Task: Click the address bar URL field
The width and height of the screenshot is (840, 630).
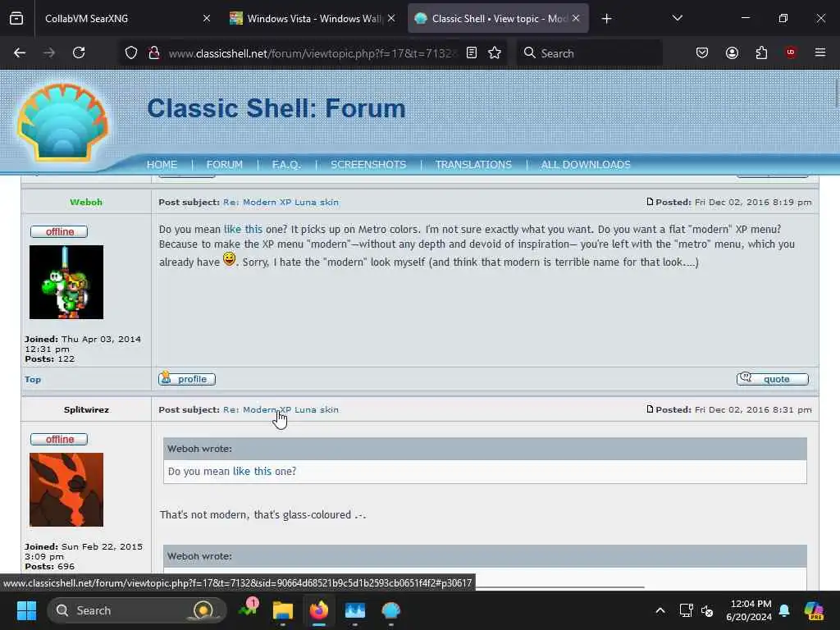Action: point(313,53)
